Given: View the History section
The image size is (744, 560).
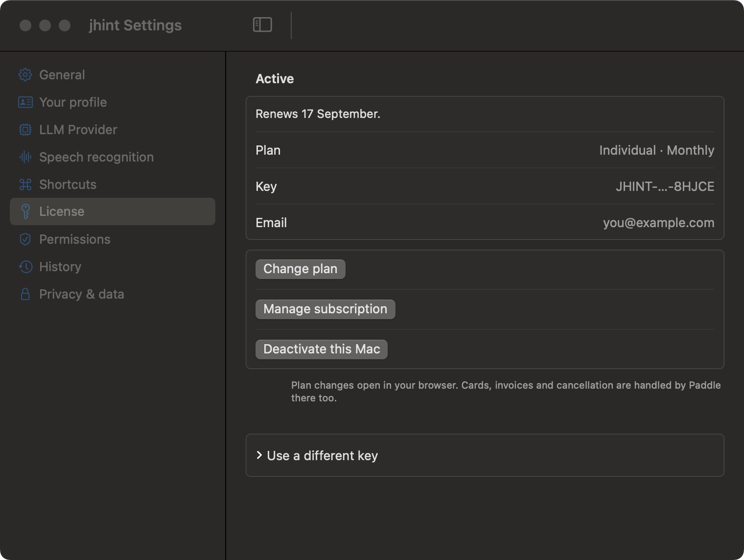Looking at the screenshot, I should click(113, 267).
